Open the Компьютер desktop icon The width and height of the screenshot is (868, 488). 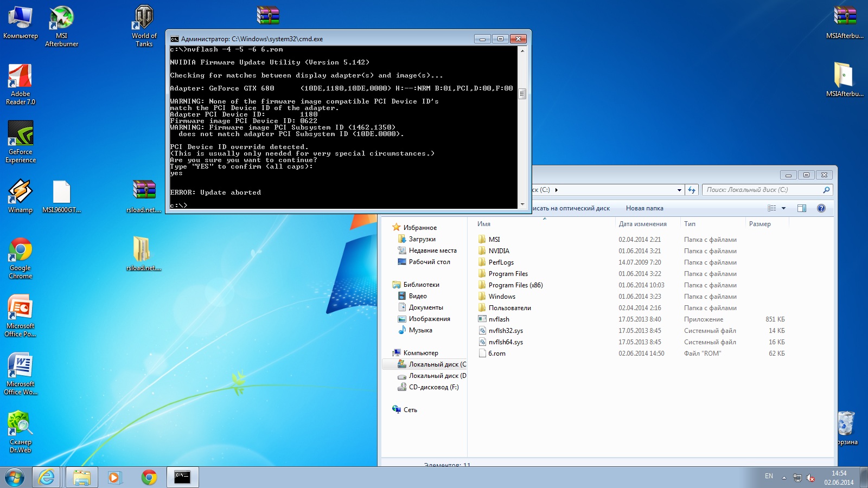click(21, 23)
